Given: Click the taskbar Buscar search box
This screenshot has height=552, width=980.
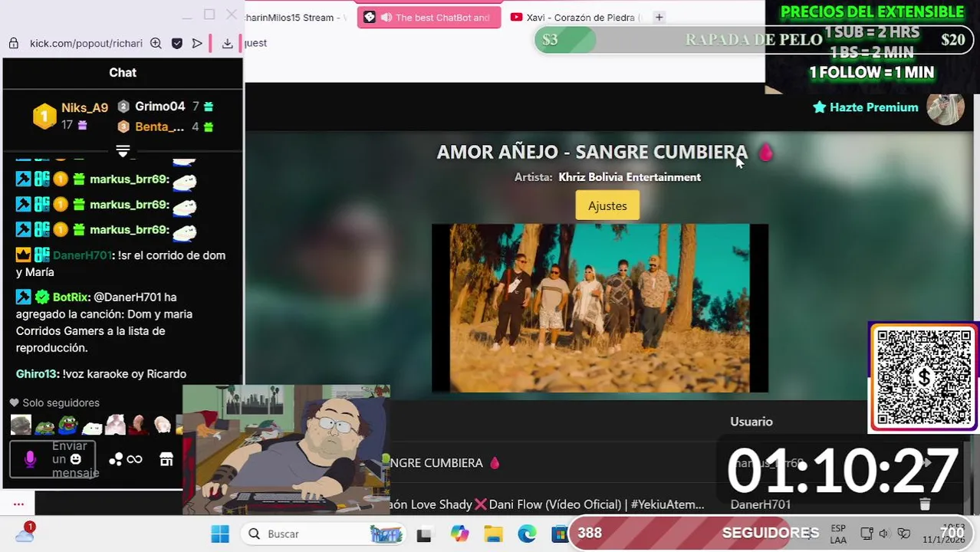Looking at the screenshot, I should click(x=324, y=534).
